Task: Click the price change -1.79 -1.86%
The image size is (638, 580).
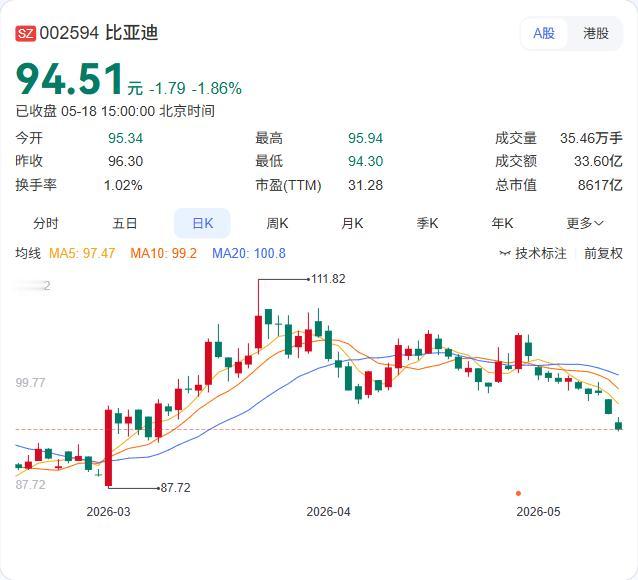Action: (x=196, y=88)
